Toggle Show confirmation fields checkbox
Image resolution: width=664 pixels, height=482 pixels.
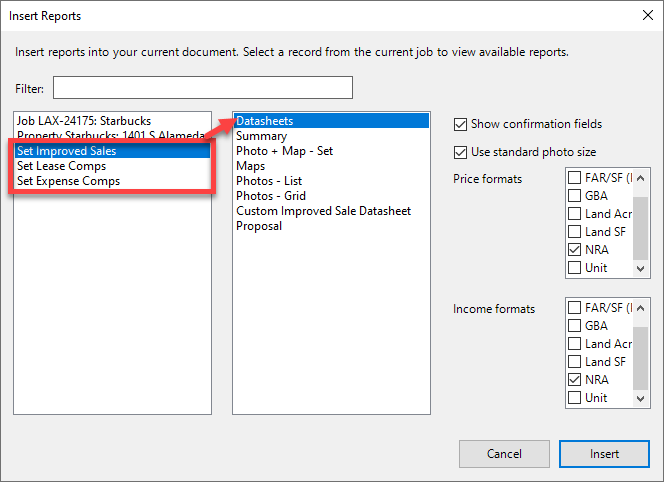[x=460, y=125]
